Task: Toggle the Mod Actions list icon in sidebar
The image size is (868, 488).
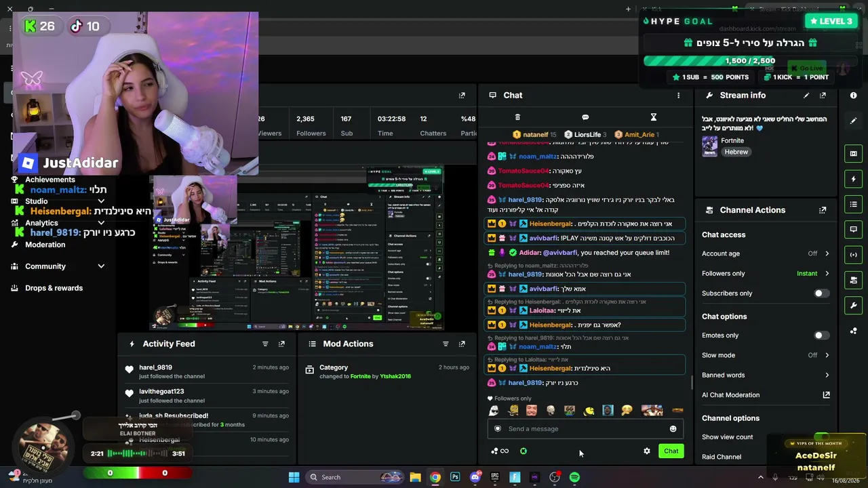Action: (x=853, y=204)
